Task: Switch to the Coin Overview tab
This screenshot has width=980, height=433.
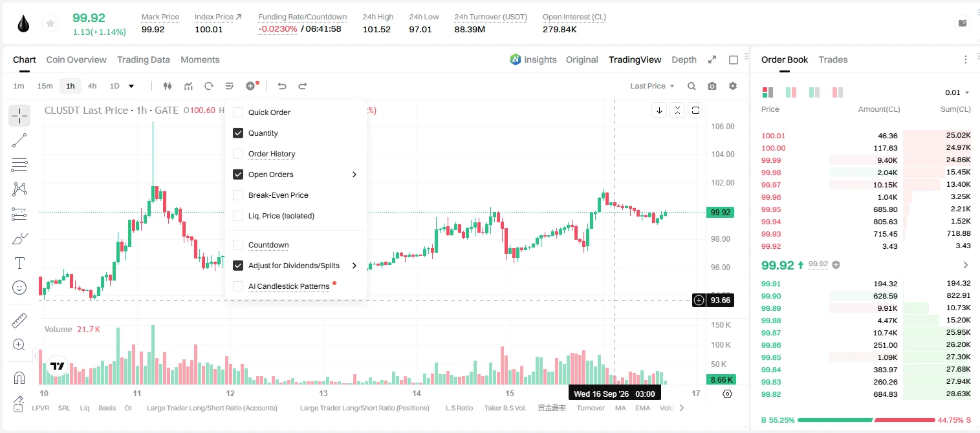Action: point(76,59)
